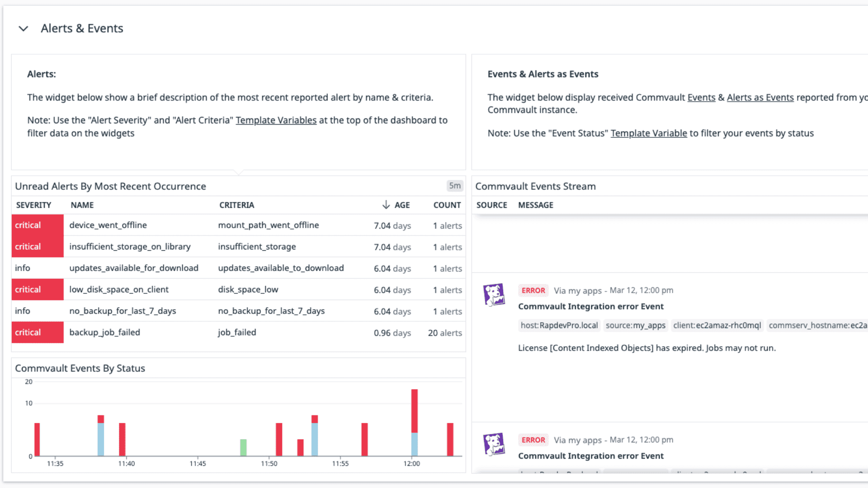Click insufficient_storage_on_library alert name

[x=130, y=247]
